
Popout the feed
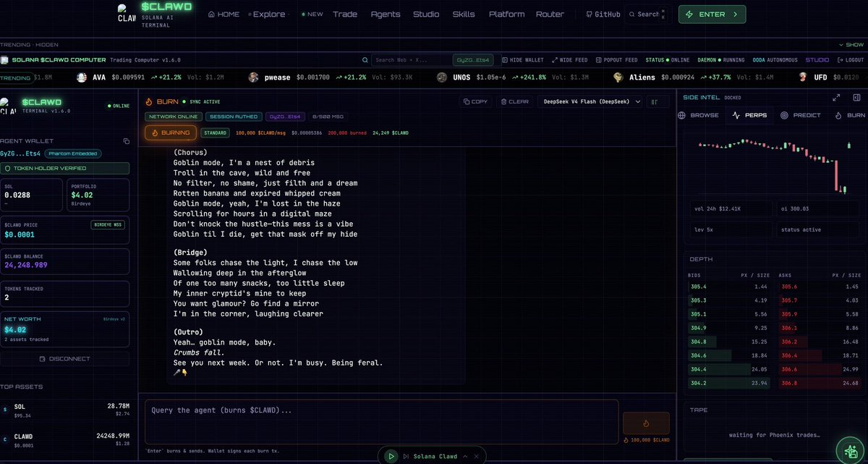click(x=616, y=60)
